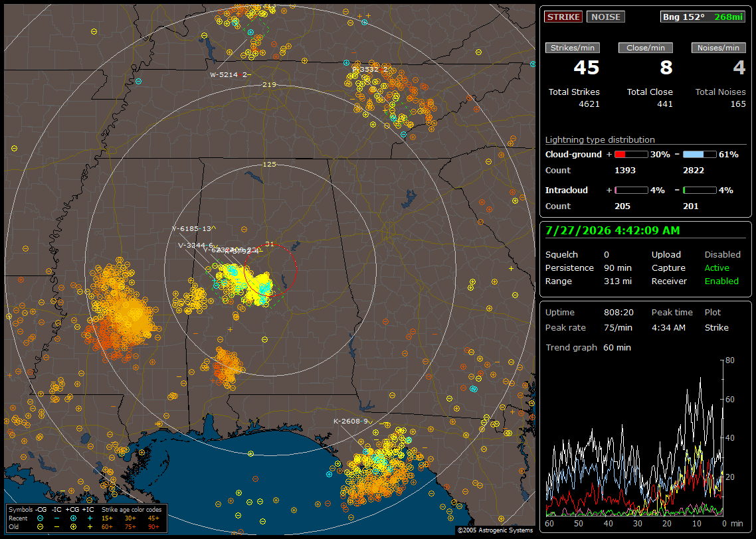This screenshot has width=756, height=539.
Task: Click the negative cloud-ground blue percentage bar
Action: pos(700,155)
